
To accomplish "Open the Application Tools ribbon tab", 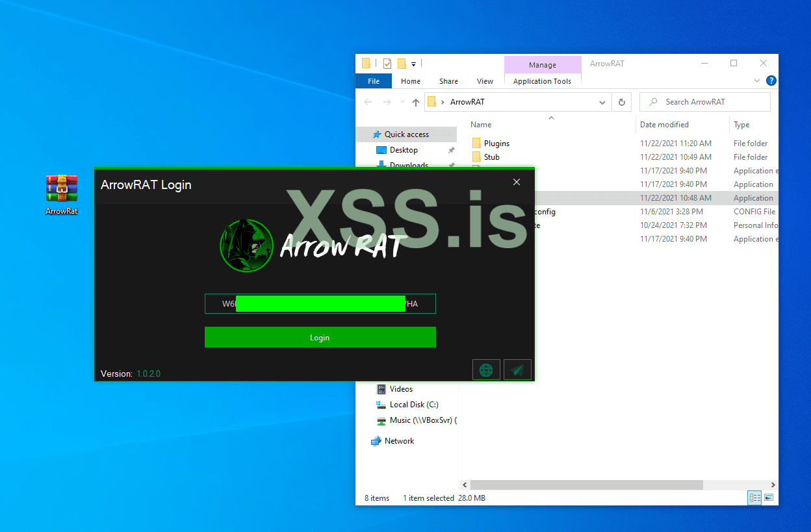I will click(542, 81).
